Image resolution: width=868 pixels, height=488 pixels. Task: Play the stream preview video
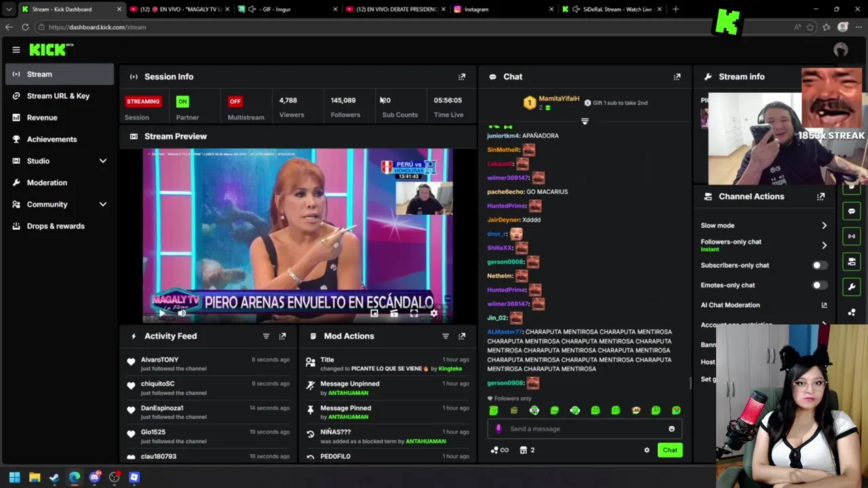162,313
